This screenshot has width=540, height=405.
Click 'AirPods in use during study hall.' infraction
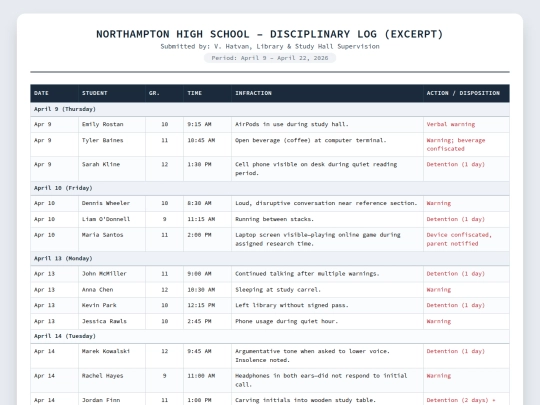tap(292, 124)
